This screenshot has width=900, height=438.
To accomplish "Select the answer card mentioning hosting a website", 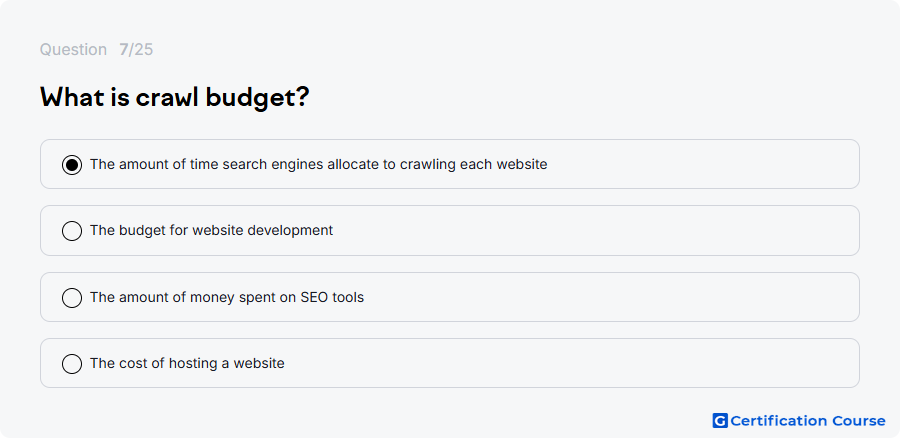I will [x=449, y=363].
